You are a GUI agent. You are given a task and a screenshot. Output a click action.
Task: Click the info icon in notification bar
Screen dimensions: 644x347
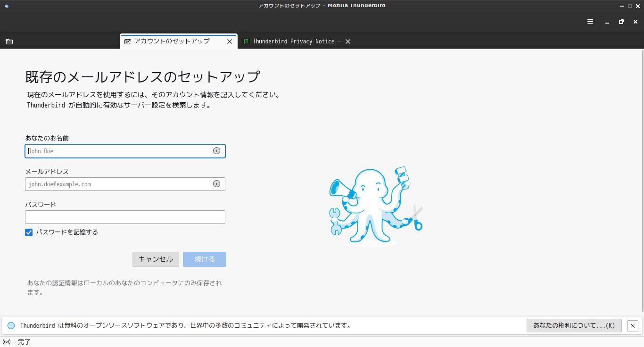[11, 326]
